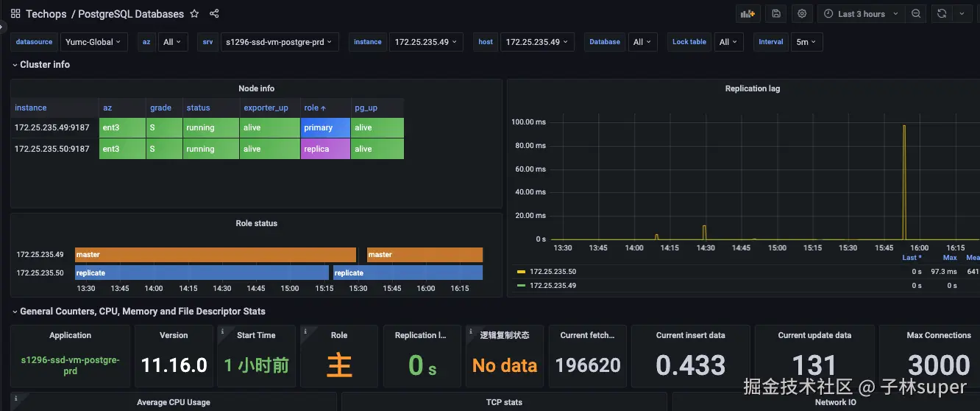Zoom out the time range

click(x=916, y=13)
